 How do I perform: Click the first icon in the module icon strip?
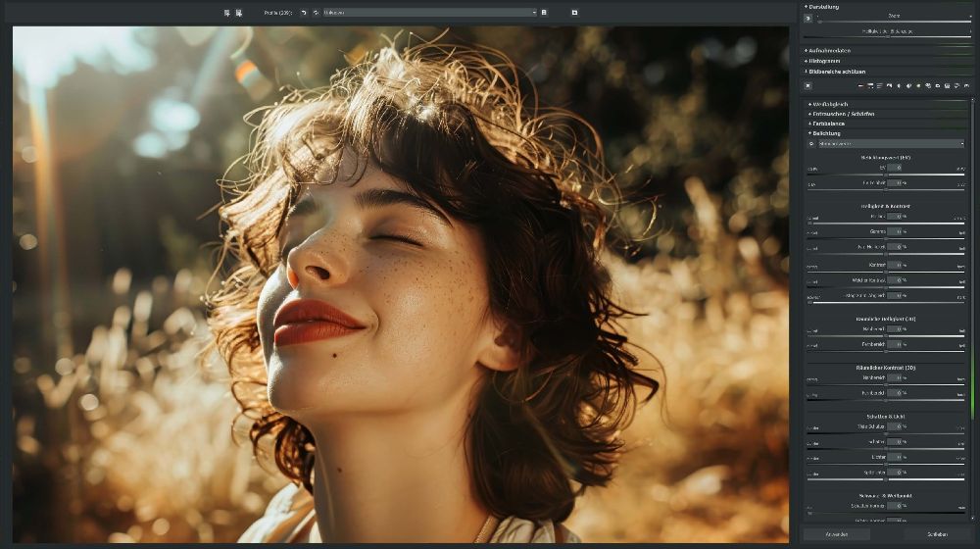coord(860,86)
